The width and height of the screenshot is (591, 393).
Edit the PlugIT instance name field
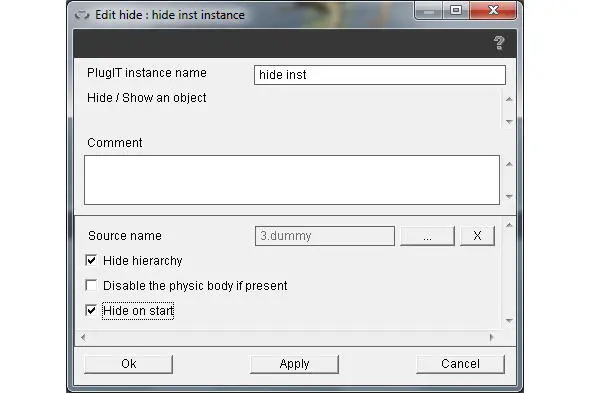380,75
